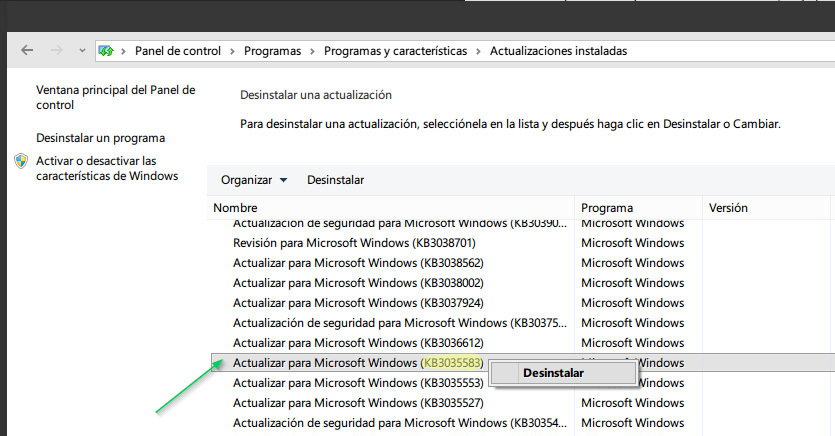Open the Organizar dropdown menu
The height and width of the screenshot is (436, 835).
(x=254, y=180)
